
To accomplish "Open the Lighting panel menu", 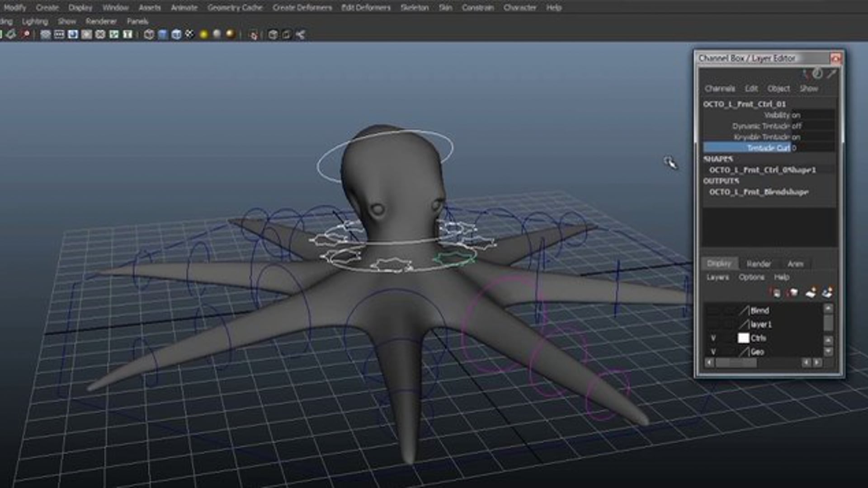I will coord(35,21).
